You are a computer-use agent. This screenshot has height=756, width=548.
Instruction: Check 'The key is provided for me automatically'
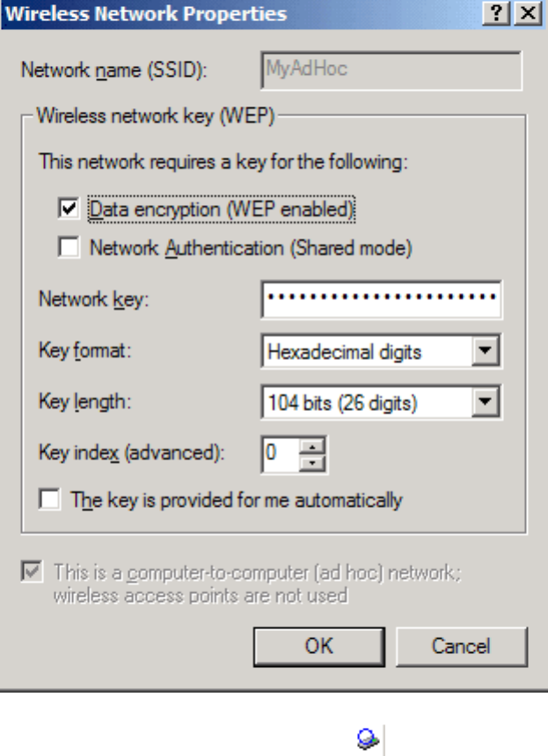point(50,500)
